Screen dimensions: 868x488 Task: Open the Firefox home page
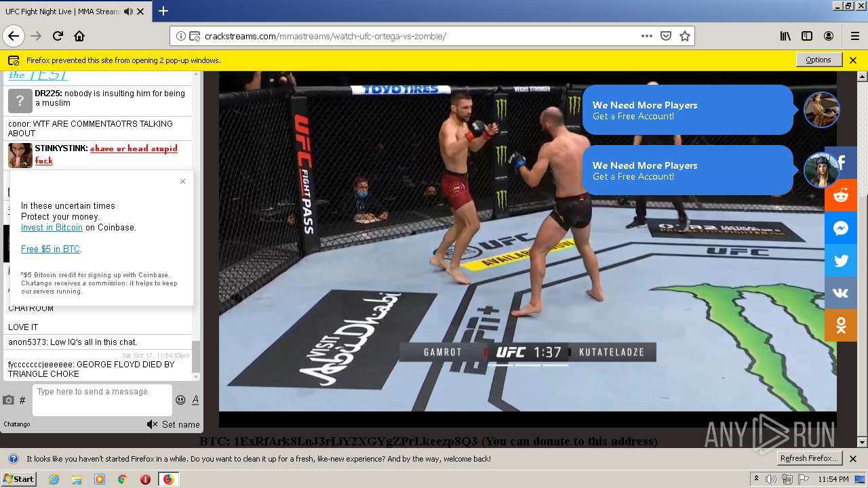(x=79, y=36)
